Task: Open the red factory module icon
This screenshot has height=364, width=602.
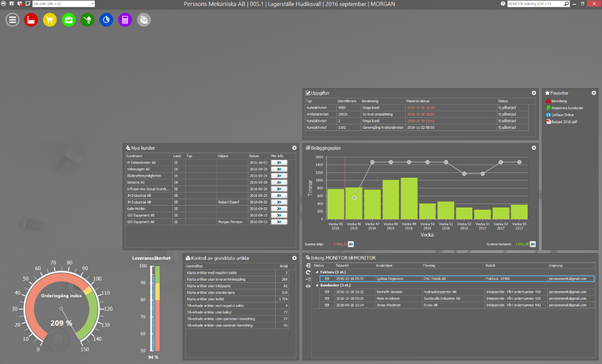Action: point(31,20)
